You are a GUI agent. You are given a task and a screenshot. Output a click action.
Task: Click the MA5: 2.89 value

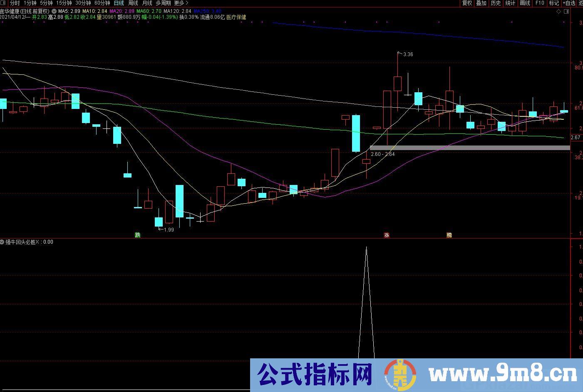tap(69, 11)
